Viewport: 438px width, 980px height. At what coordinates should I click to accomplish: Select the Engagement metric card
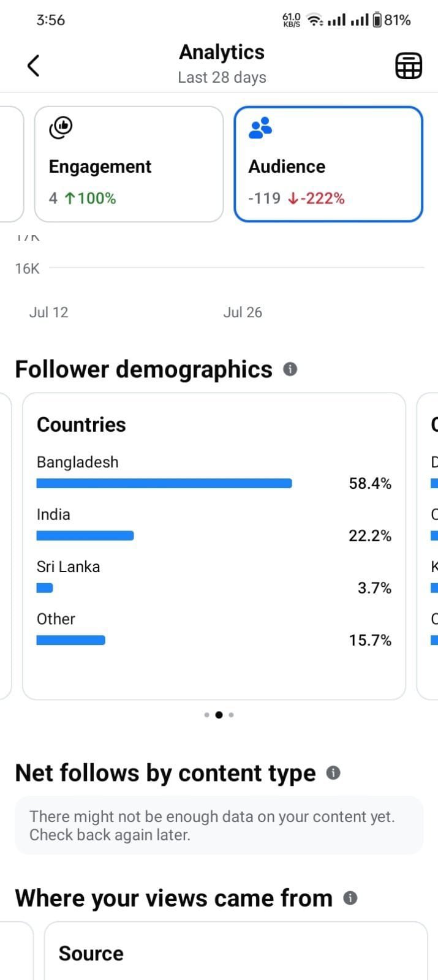(x=129, y=164)
